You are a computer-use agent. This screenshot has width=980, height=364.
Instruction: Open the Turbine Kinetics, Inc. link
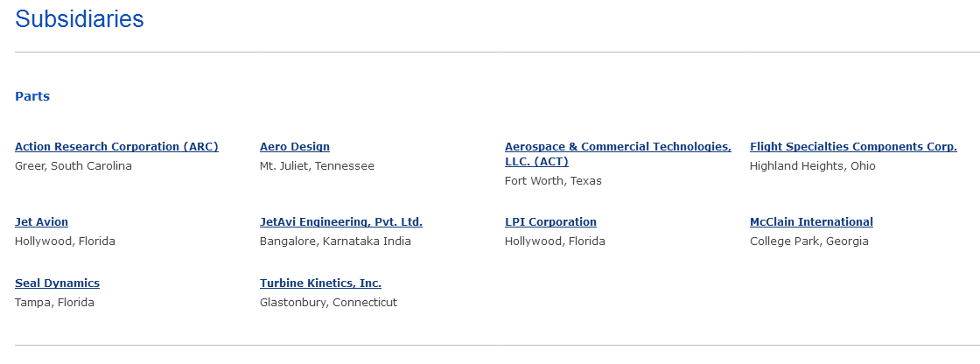320,283
